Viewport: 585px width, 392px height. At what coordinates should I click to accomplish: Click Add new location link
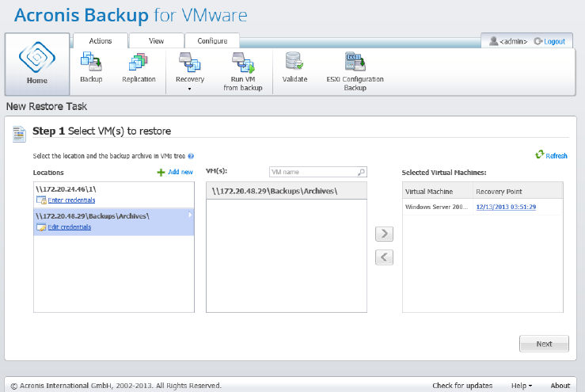175,172
